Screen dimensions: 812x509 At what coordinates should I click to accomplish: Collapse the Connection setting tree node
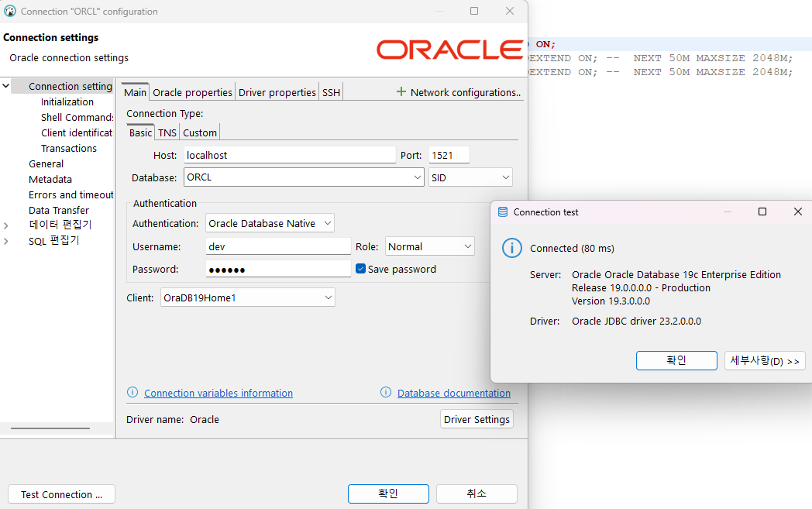[5, 86]
